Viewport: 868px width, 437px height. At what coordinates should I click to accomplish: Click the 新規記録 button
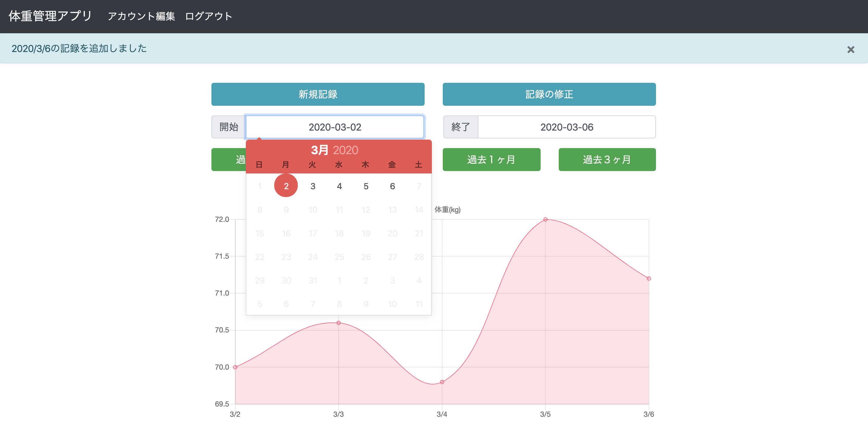click(x=317, y=94)
